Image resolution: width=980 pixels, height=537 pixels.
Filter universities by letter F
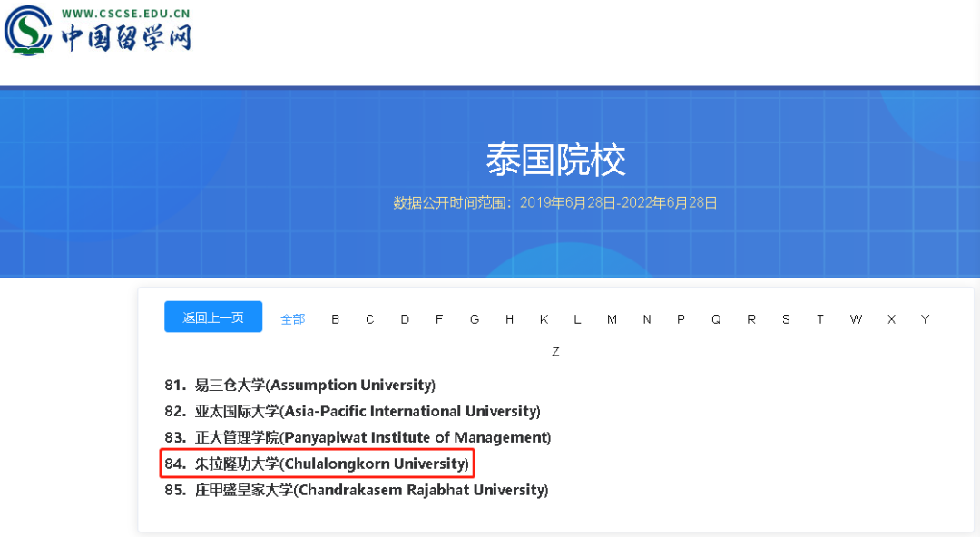pyautogui.click(x=439, y=319)
